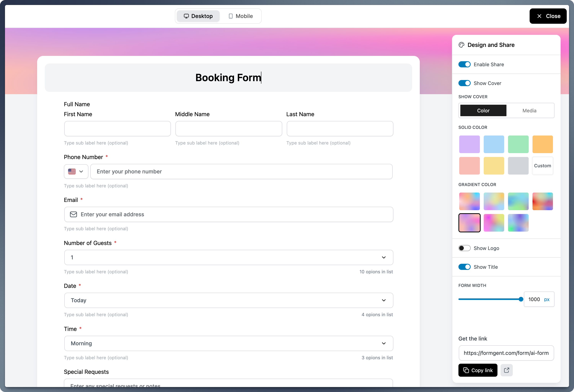This screenshot has height=392, width=574.
Task: Select the Color cover tab
Action: point(483,110)
